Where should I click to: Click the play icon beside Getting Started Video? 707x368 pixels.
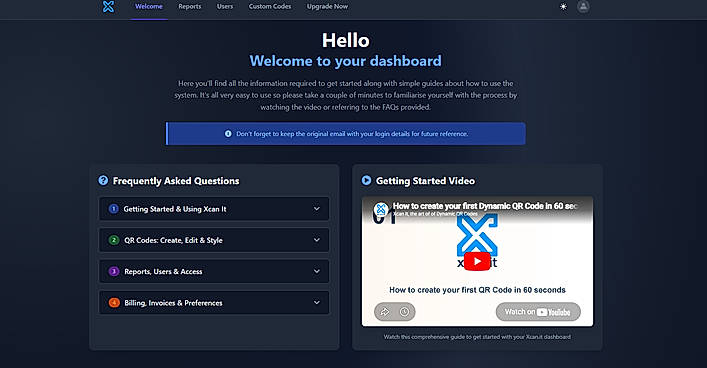pyautogui.click(x=366, y=180)
